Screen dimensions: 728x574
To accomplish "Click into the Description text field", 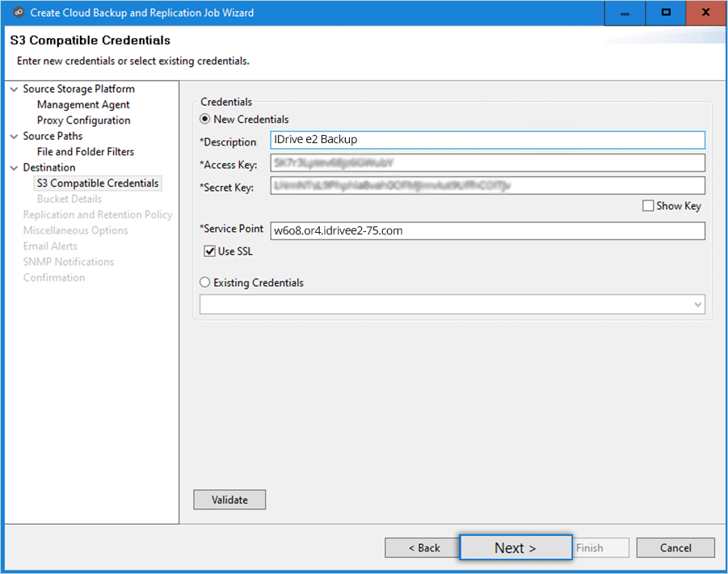I will pyautogui.click(x=487, y=140).
